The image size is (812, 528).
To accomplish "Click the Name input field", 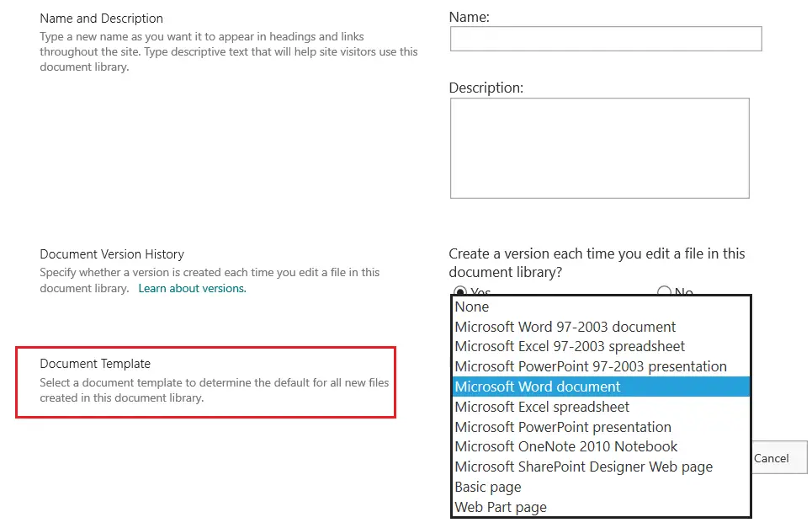I will pyautogui.click(x=605, y=39).
